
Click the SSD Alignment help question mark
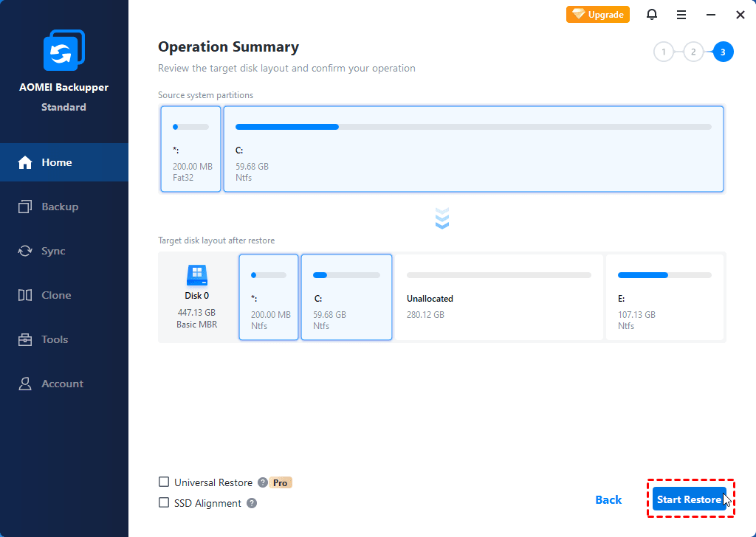(251, 503)
